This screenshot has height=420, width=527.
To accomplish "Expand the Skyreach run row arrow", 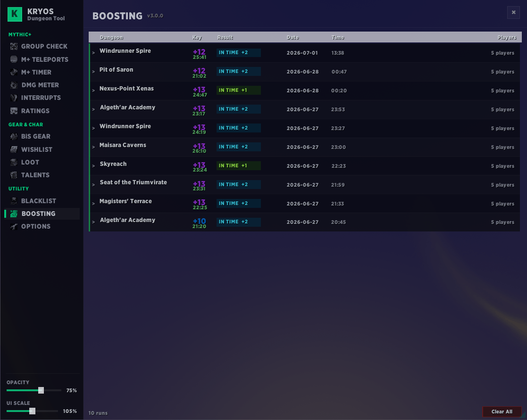I will [x=93, y=166].
